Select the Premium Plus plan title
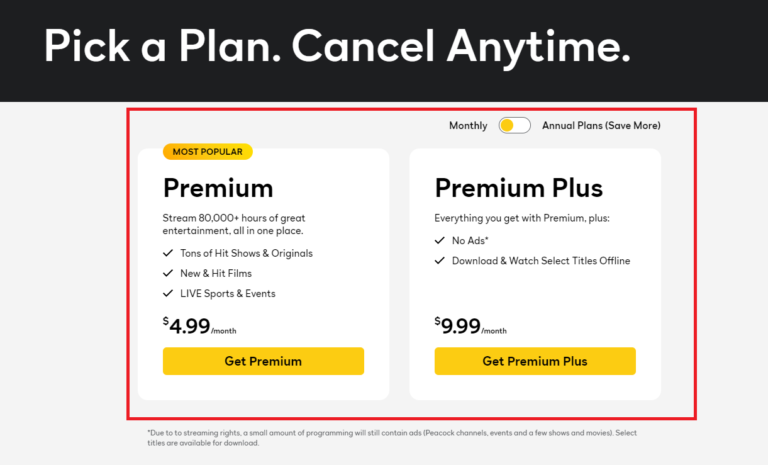The width and height of the screenshot is (768, 465). [518, 188]
